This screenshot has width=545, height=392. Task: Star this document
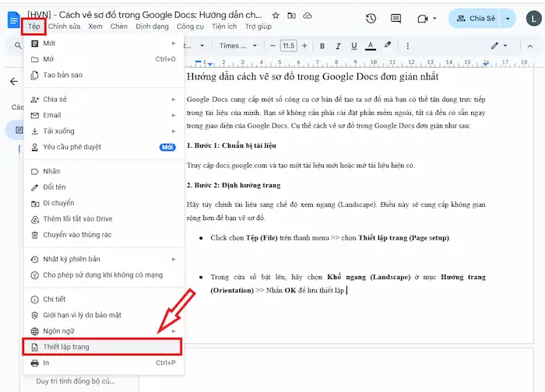[276, 16]
